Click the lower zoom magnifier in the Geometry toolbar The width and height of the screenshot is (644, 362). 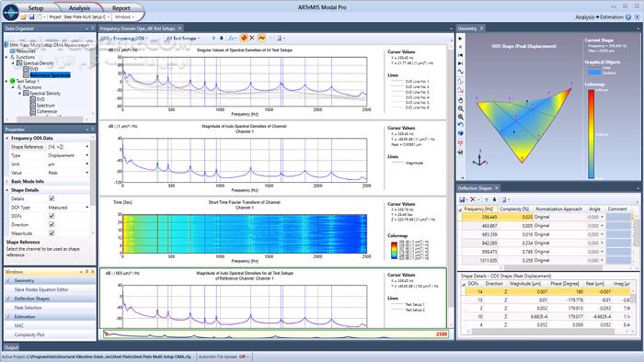coord(460,117)
